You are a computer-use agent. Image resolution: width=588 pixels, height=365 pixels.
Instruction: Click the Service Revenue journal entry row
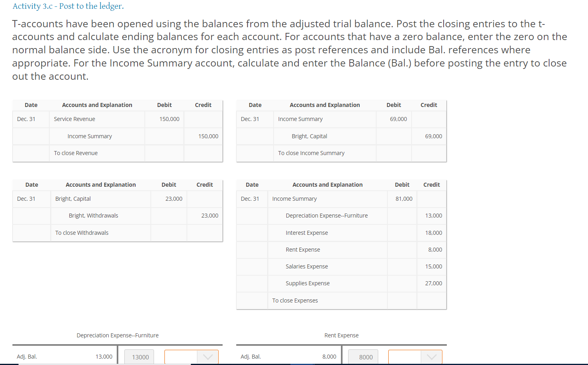click(75, 119)
